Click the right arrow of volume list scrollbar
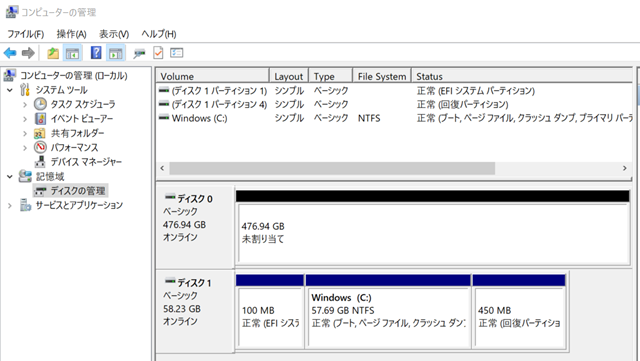Viewport: 640px width, 361px height. 624,168
